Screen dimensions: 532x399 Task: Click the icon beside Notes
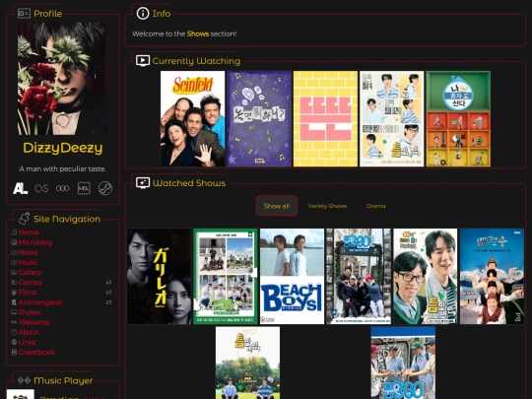pyautogui.click(x=14, y=252)
